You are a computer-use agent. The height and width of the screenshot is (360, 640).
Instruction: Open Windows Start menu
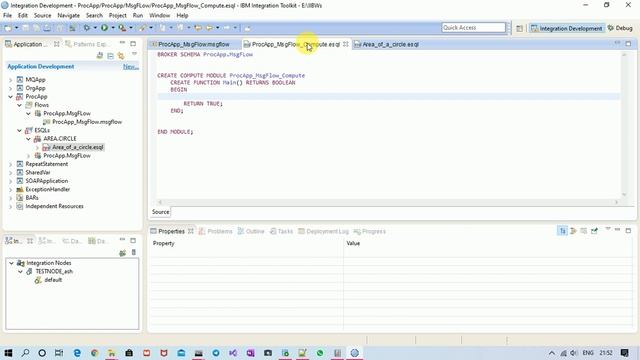click(x=8, y=353)
